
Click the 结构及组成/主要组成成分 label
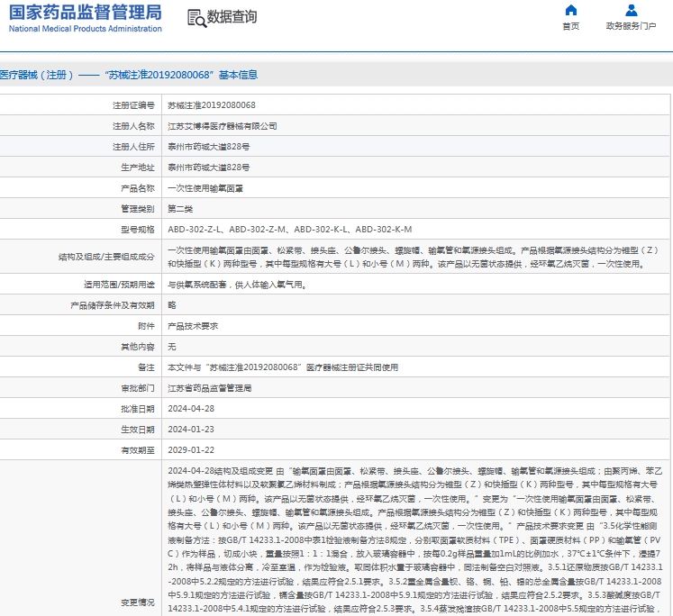[106, 257]
